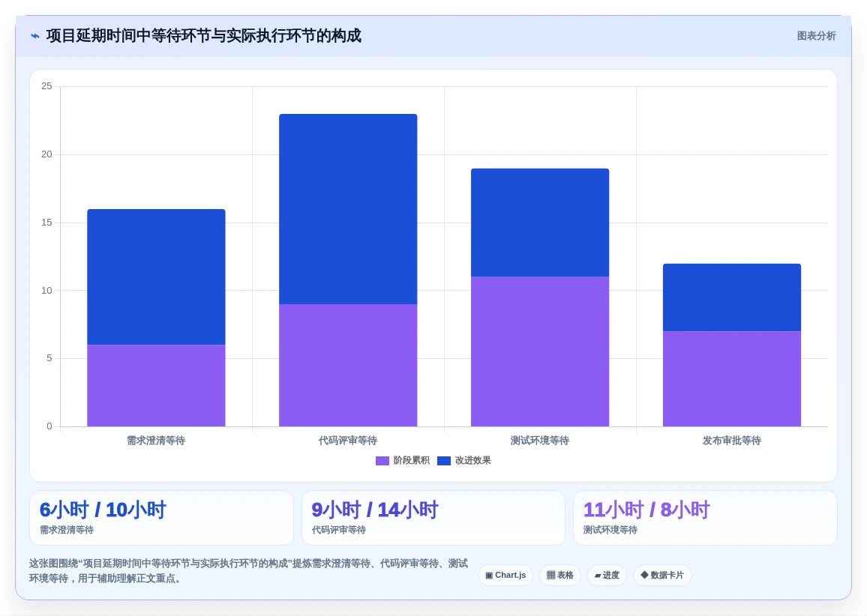
Task: Click the blue 测试环境等待 bar segment
Action: [540, 223]
